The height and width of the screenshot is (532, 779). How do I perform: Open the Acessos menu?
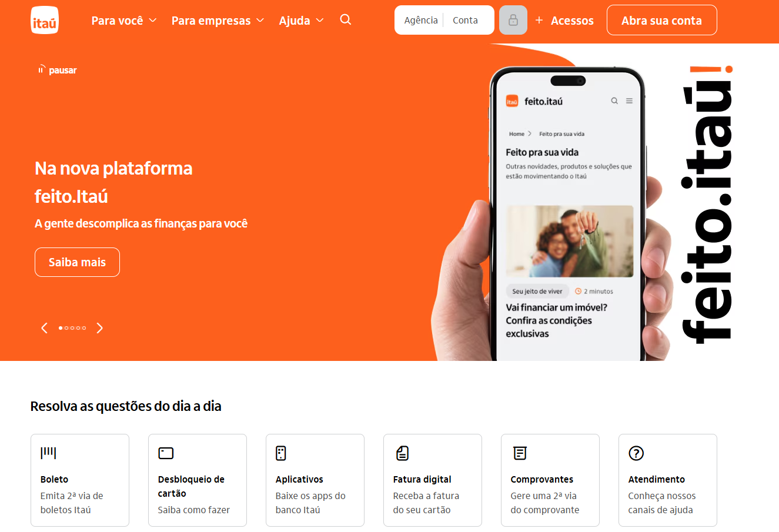pyautogui.click(x=564, y=21)
